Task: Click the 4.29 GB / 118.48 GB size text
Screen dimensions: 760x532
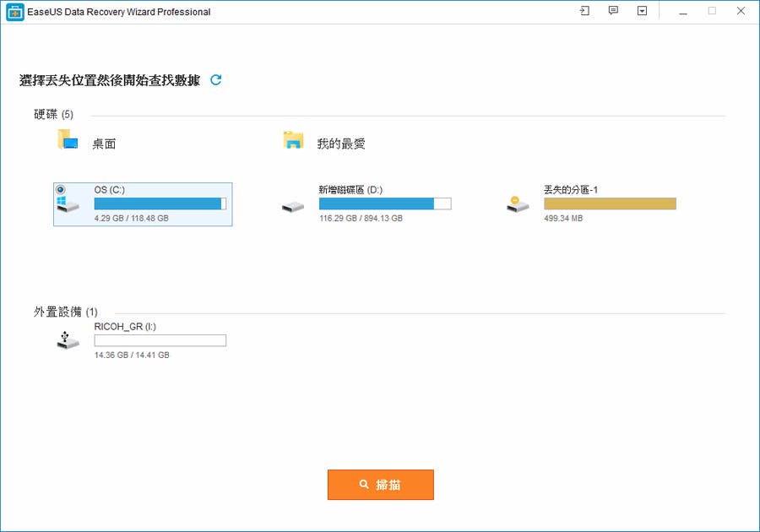Action: point(132,219)
